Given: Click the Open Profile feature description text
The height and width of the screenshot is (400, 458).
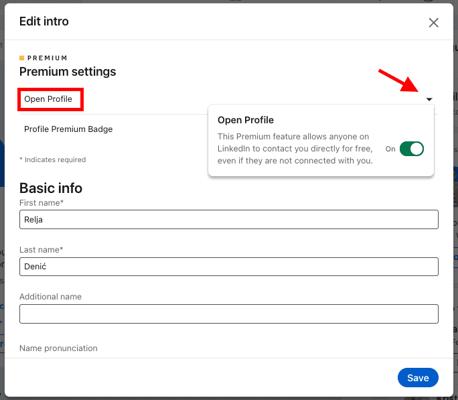Looking at the screenshot, I should [x=295, y=149].
